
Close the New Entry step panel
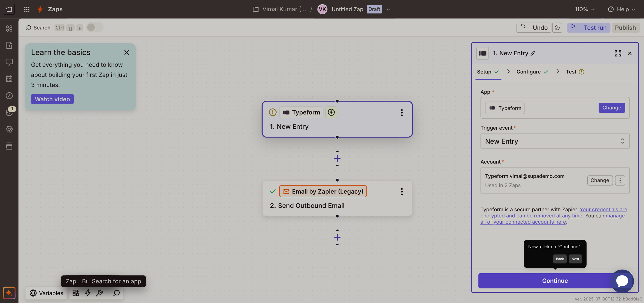click(x=629, y=53)
